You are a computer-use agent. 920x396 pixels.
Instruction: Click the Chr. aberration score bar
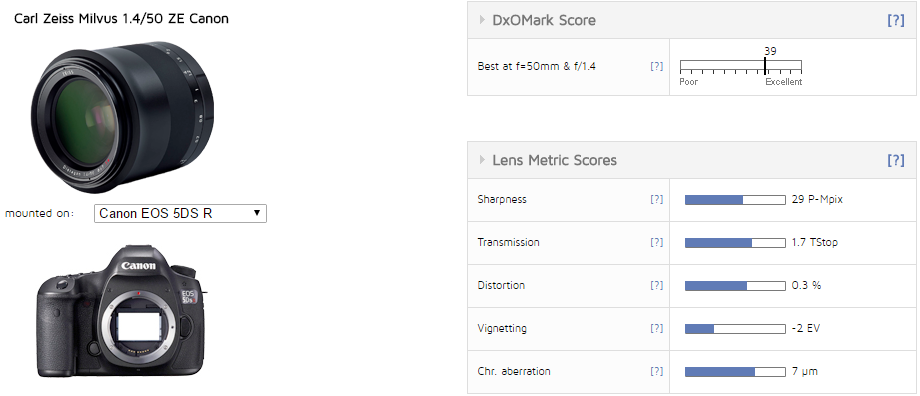point(735,372)
